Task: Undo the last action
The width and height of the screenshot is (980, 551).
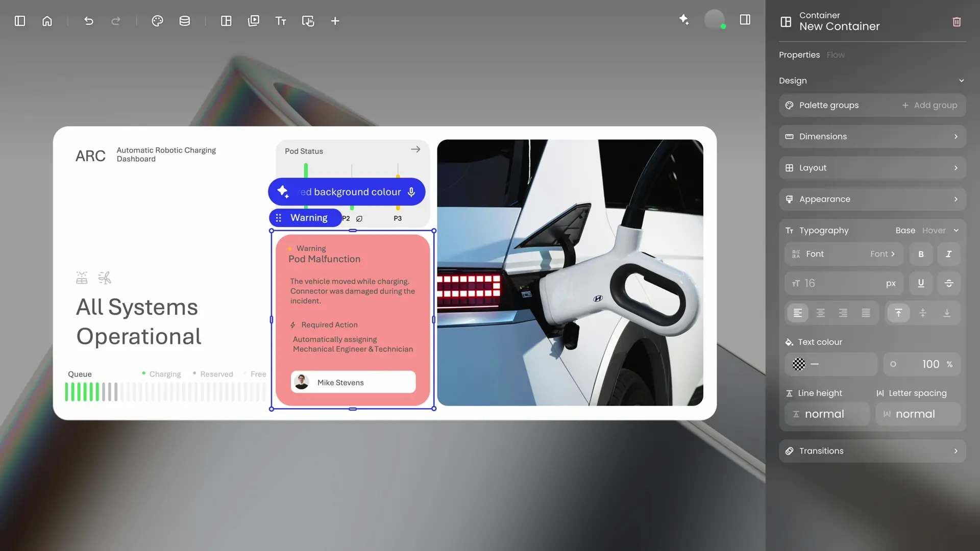Action: tap(89, 21)
